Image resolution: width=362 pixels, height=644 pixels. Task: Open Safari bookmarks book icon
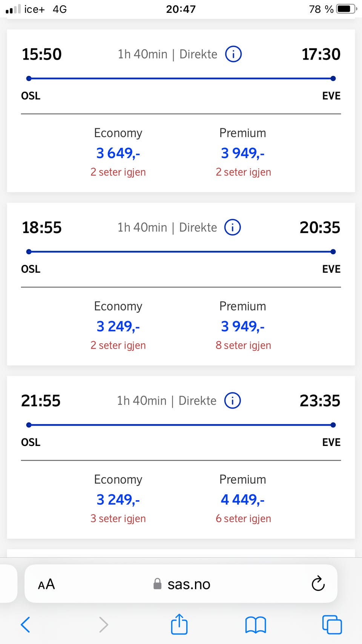pos(256,625)
